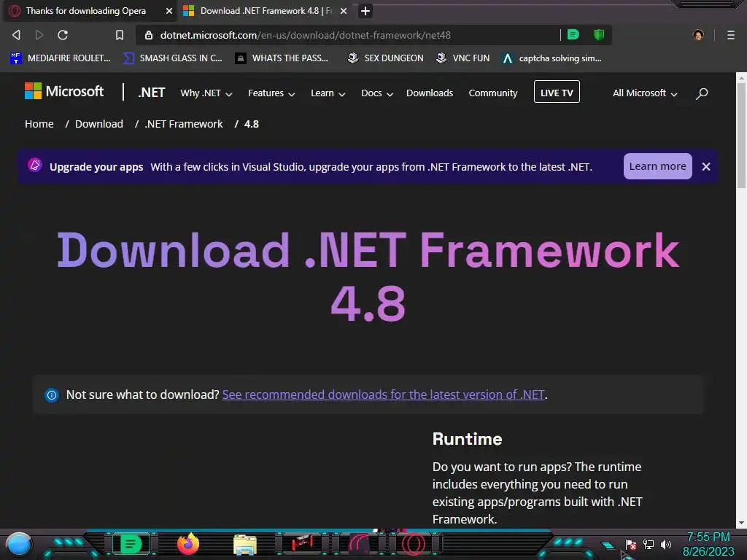Open the Start orb button
747x560 pixels.
pyautogui.click(x=20, y=544)
